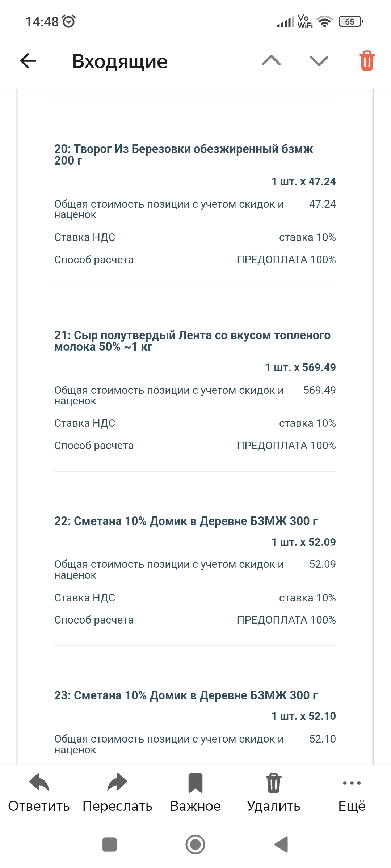
Task: Tap the Удалить trash icon in bottom bar
Action: [x=274, y=783]
